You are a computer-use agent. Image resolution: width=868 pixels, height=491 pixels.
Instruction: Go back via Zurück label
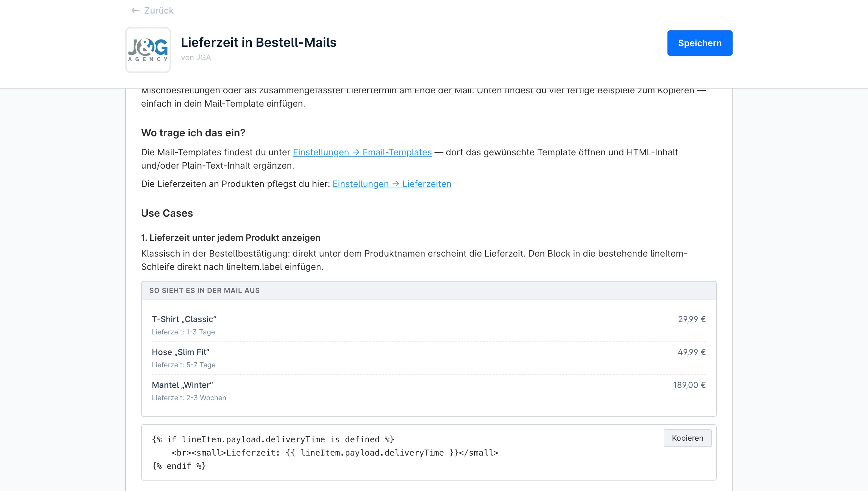pos(159,10)
